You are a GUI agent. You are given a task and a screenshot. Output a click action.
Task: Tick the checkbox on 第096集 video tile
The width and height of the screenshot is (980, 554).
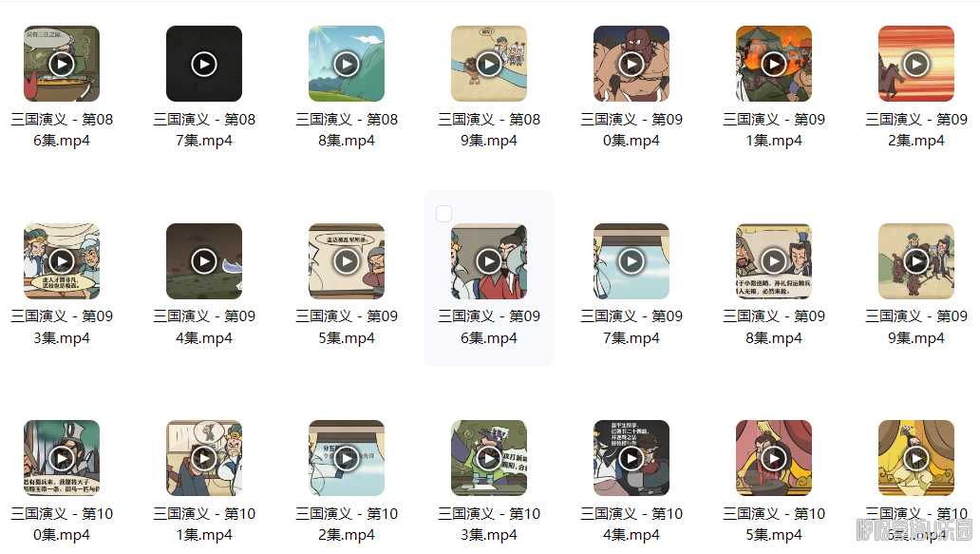click(x=443, y=214)
